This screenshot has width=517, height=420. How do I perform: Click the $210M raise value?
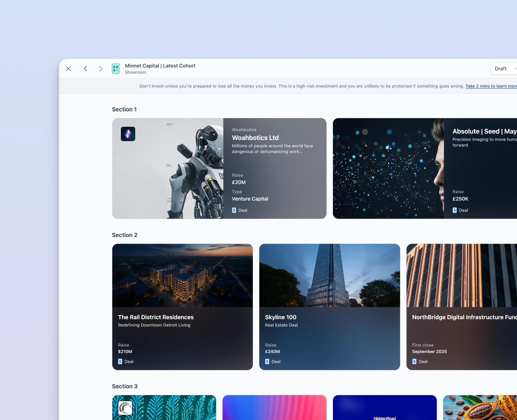(x=125, y=352)
